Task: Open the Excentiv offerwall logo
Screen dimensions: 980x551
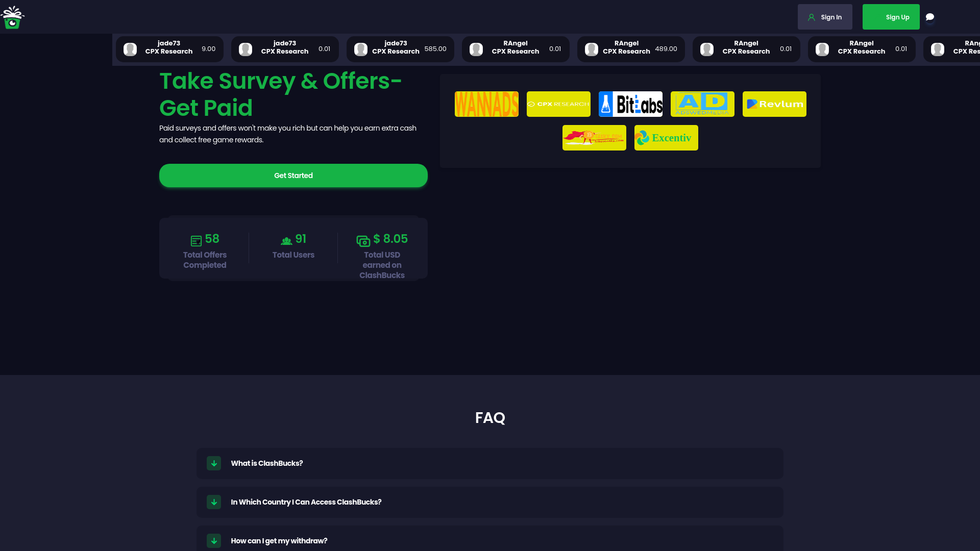Action: [x=666, y=138]
